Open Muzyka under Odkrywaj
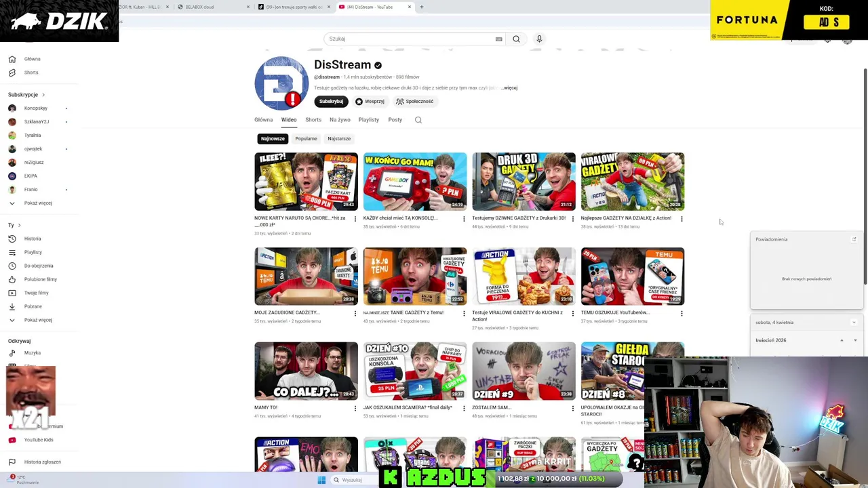 [x=33, y=352]
